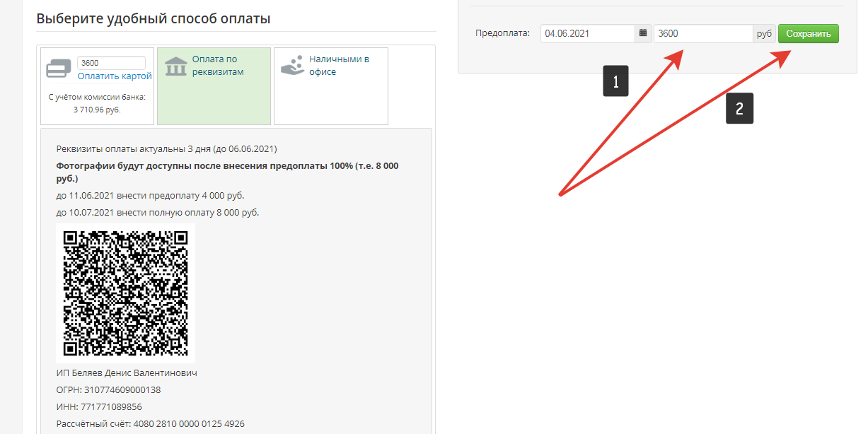The image size is (868, 434).
Task: Click the 'Выберите удобный способ оплаты' heading
Action: pos(154,18)
